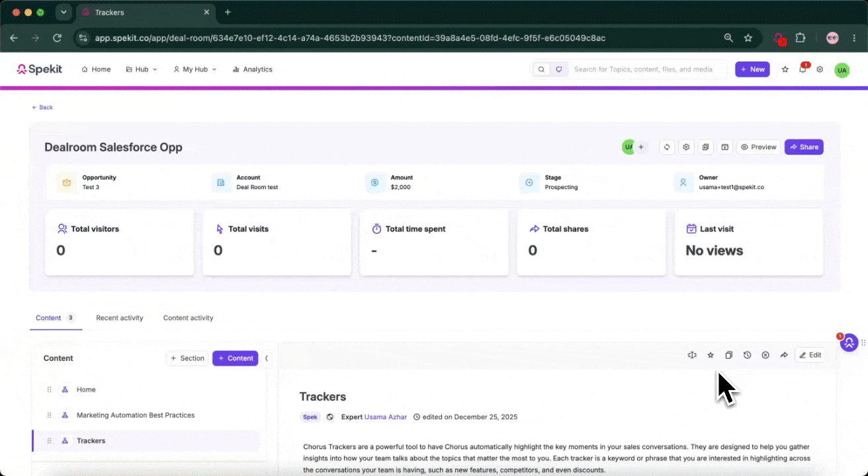This screenshot has height=476, width=868.
Task: Click the Opportunity badge icon
Action: [x=67, y=182]
